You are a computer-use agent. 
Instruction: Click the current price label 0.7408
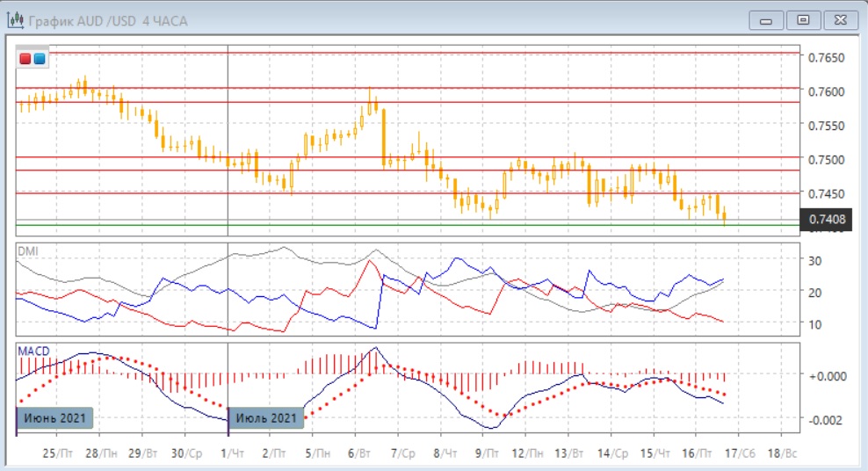pos(828,218)
